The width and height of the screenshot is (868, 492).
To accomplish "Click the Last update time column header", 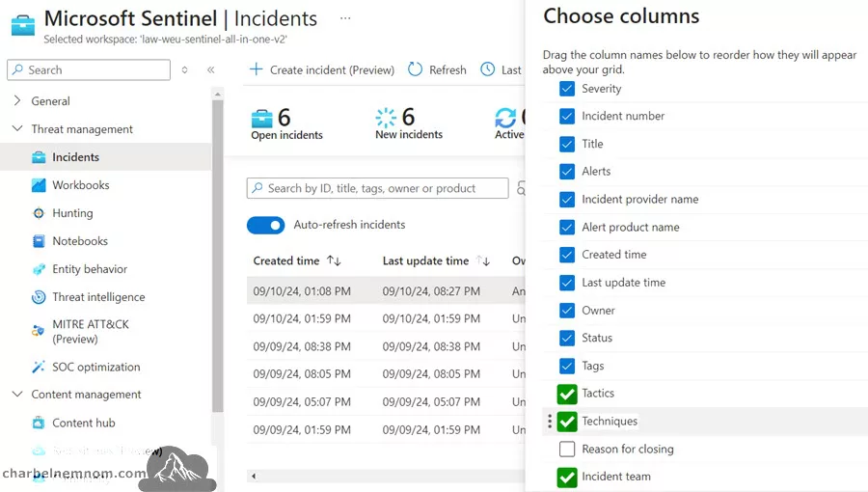I will tap(425, 260).
